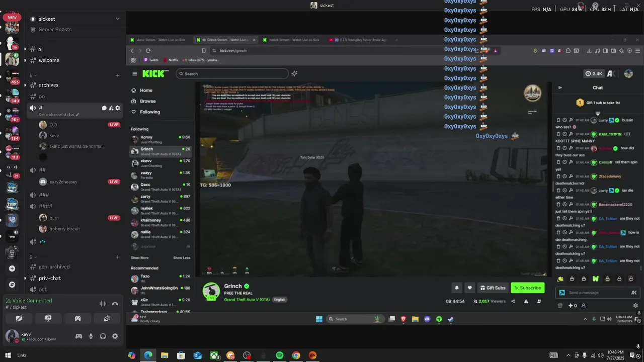Join the #### voice channel
644x362 pixels.
pyautogui.click(x=45, y=206)
